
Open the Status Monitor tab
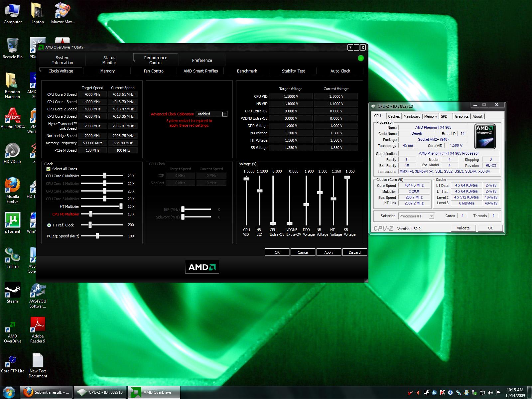tap(109, 60)
